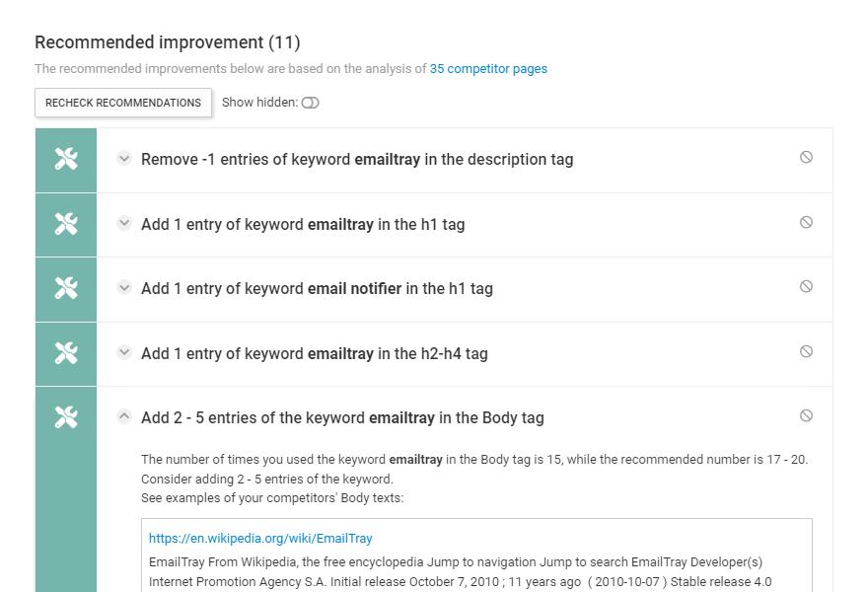
Task: Collapse the Body tag recommendation
Action: point(124,416)
